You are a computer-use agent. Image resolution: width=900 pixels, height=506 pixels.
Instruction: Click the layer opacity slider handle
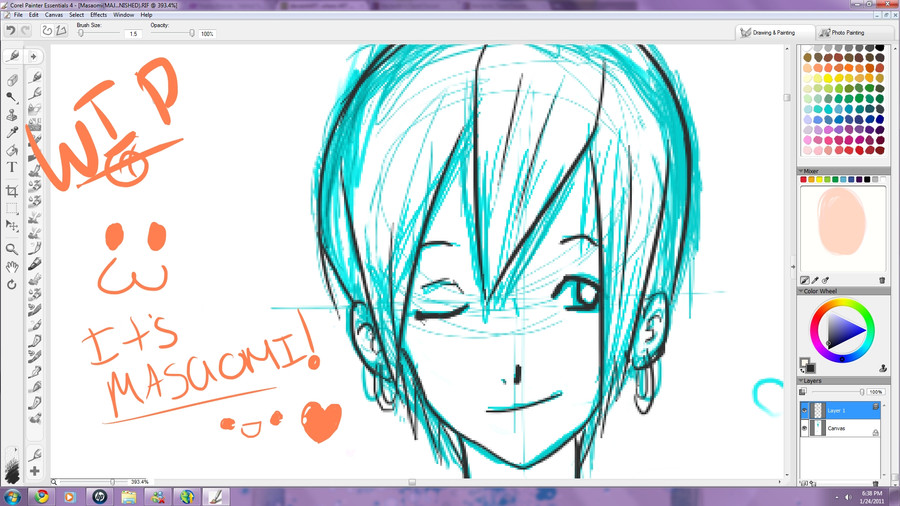point(862,392)
